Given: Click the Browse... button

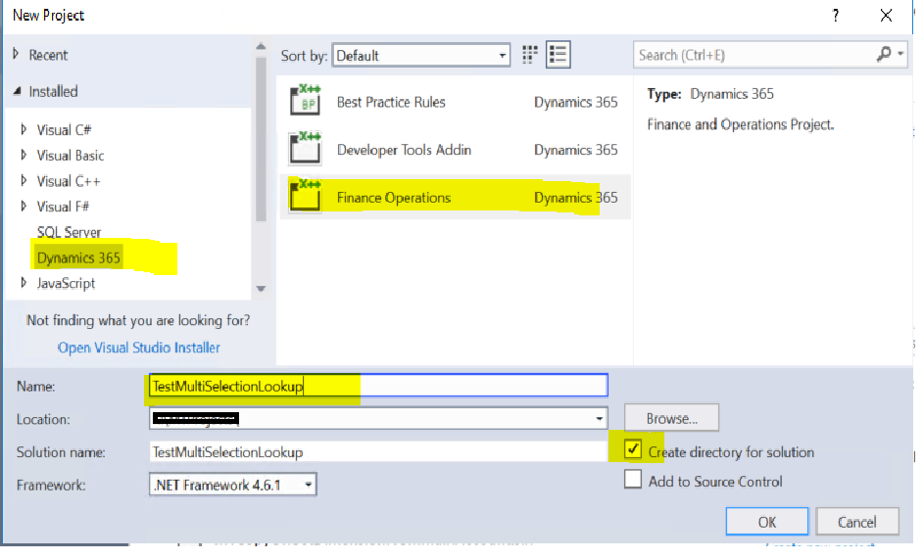Looking at the screenshot, I should tap(672, 418).
